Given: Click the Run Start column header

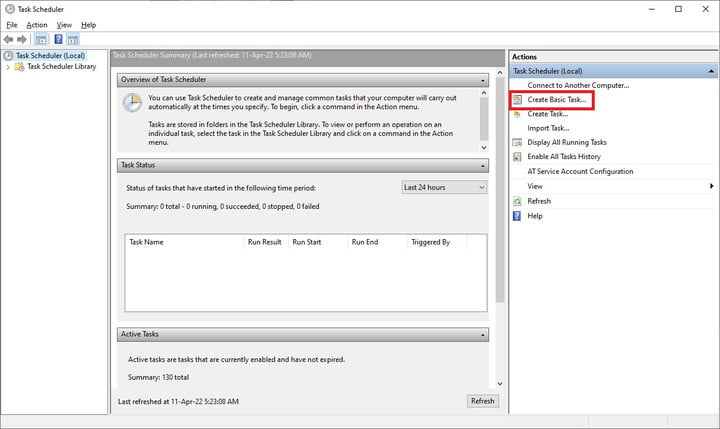Looking at the screenshot, I should 318,242.
